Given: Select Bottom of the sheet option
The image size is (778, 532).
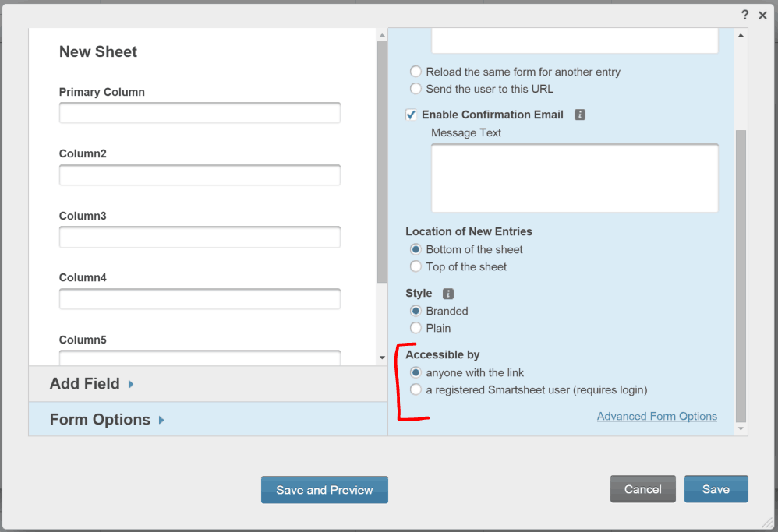Looking at the screenshot, I should pos(416,249).
